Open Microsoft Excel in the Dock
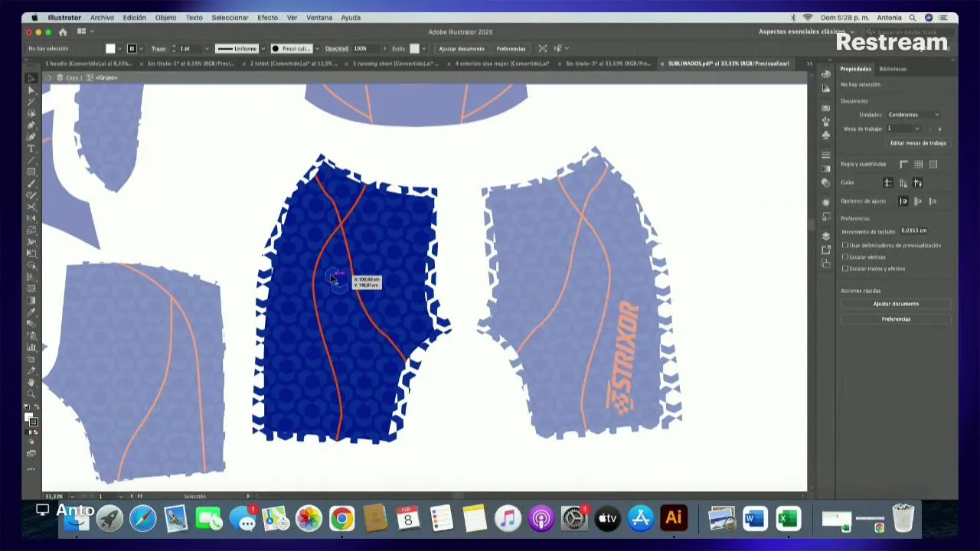980x551 pixels. coord(788,519)
